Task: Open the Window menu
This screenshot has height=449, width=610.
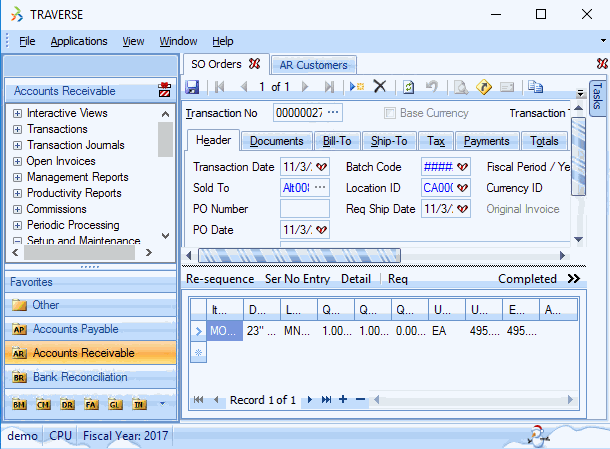Action: (178, 41)
